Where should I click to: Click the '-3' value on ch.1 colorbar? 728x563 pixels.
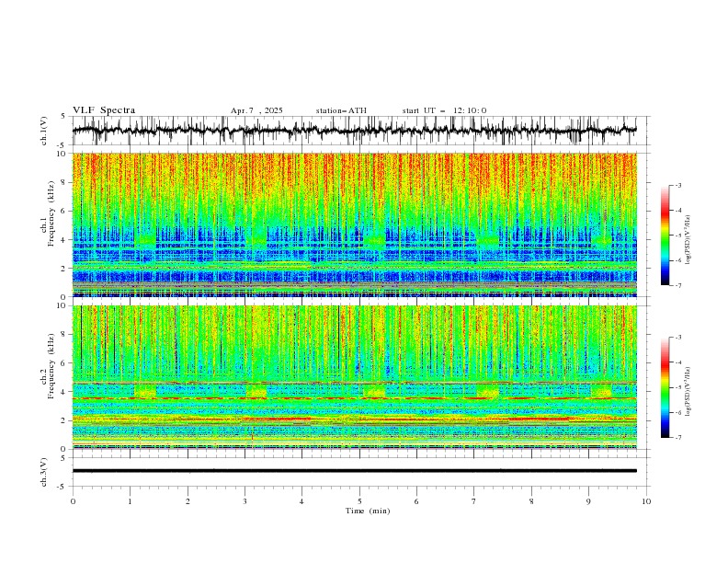tap(677, 185)
